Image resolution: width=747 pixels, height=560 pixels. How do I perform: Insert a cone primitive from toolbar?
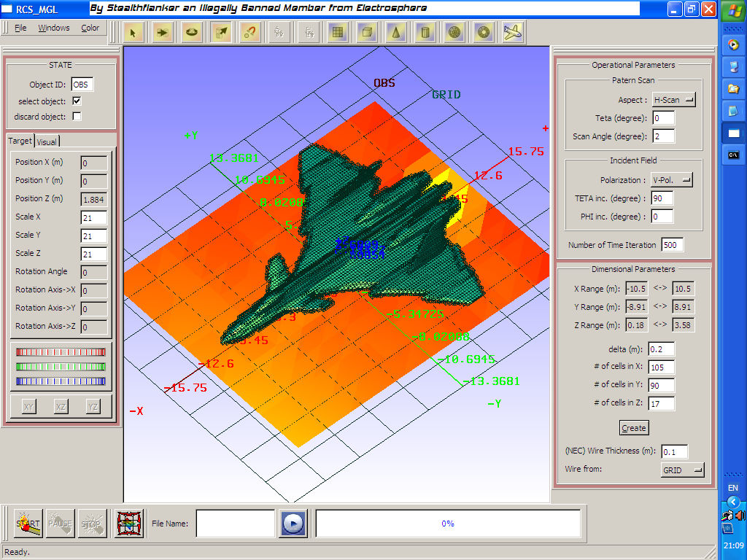(396, 32)
